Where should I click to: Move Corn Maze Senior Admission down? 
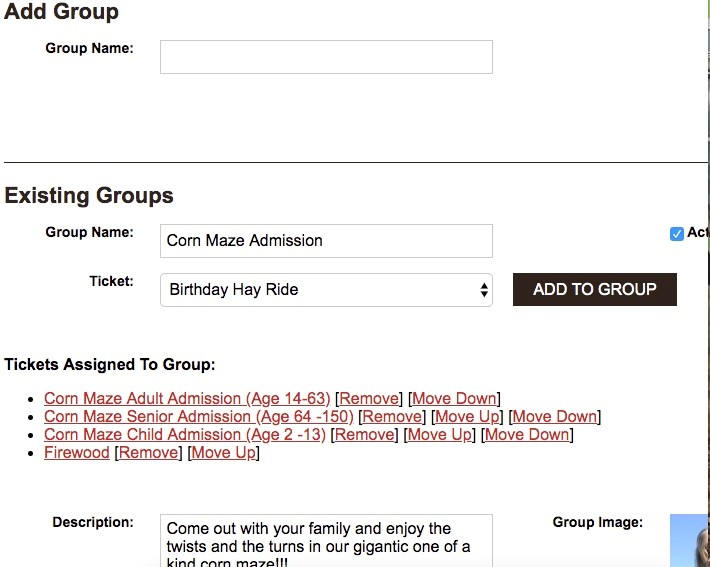555,417
